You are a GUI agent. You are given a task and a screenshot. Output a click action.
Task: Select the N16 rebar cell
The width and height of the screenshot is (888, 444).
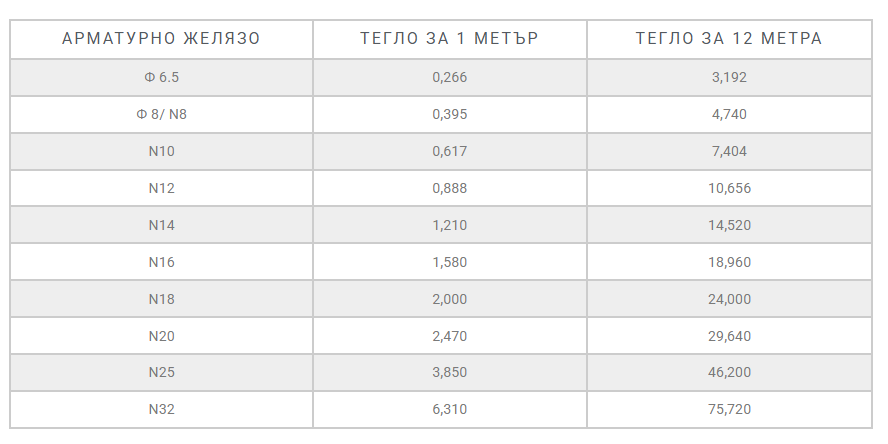161,262
